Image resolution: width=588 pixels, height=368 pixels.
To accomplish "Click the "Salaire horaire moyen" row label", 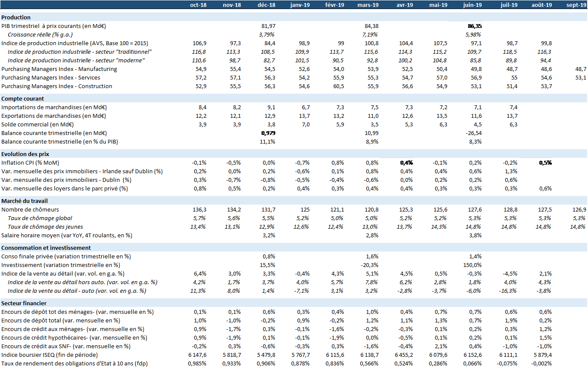I will [67, 235].
